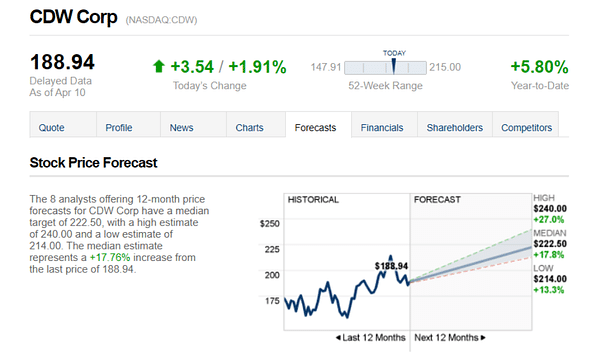Screen dimensions: 600x360
Task: Click the +5.80% year-to-date value
Action: 540,67
